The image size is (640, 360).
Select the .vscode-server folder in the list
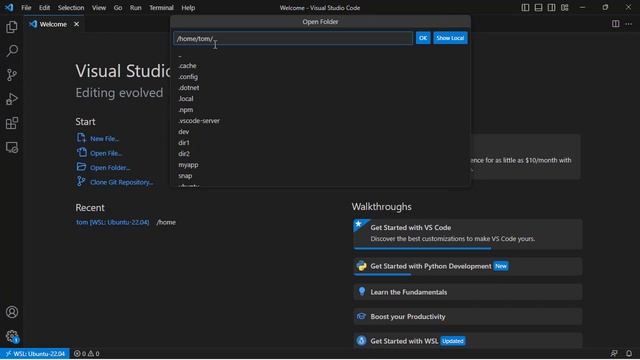tap(320, 121)
